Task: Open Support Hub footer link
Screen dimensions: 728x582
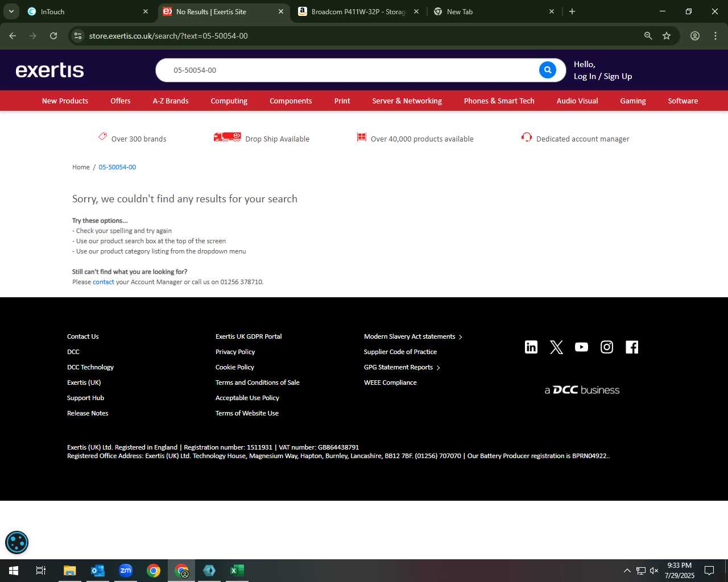Action: pos(85,398)
